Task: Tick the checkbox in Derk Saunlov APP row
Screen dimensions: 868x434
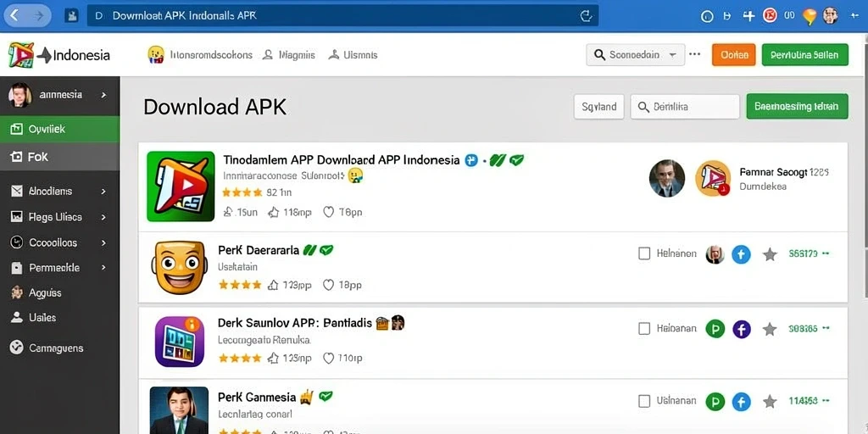Action: pos(644,328)
